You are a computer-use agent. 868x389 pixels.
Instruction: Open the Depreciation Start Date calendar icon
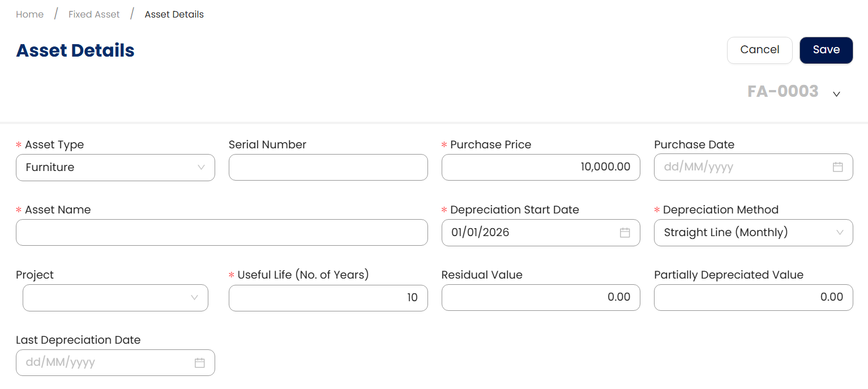(625, 233)
